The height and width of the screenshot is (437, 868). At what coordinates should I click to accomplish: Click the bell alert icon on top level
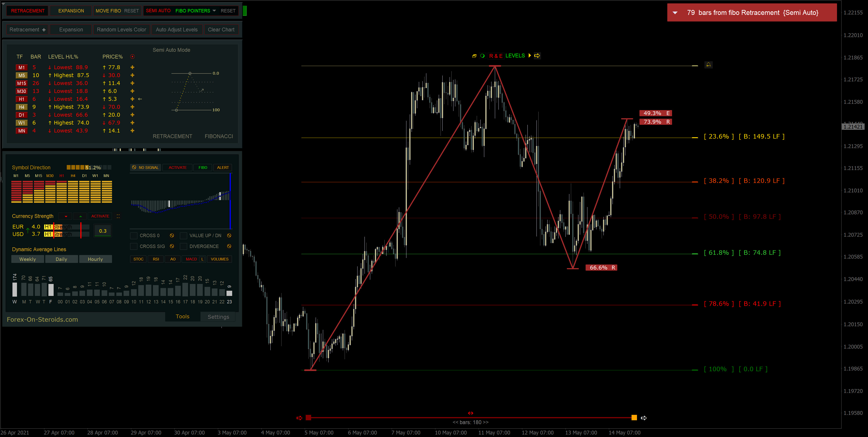coord(708,65)
